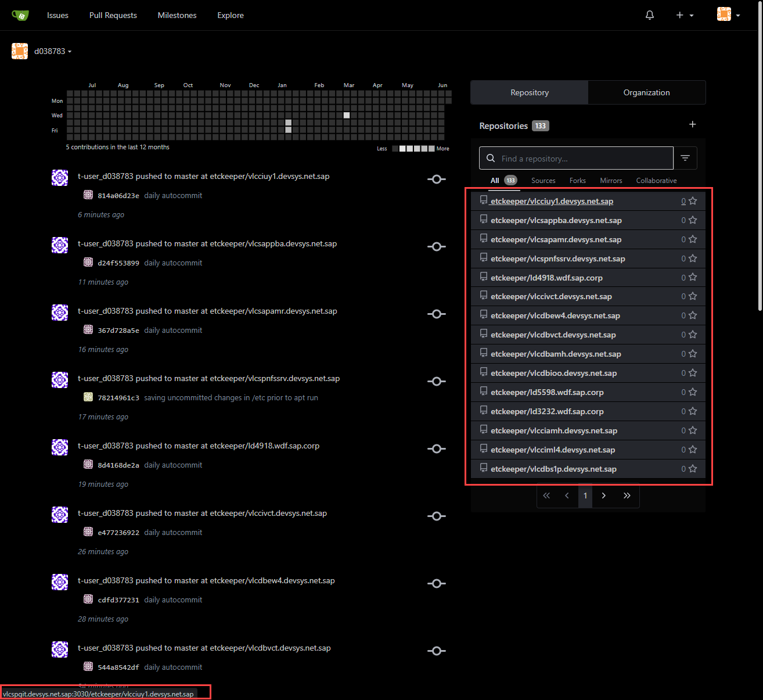Click the commit icon beside vlcspnfssrv push
The height and width of the screenshot is (700, 763).
pyautogui.click(x=437, y=381)
